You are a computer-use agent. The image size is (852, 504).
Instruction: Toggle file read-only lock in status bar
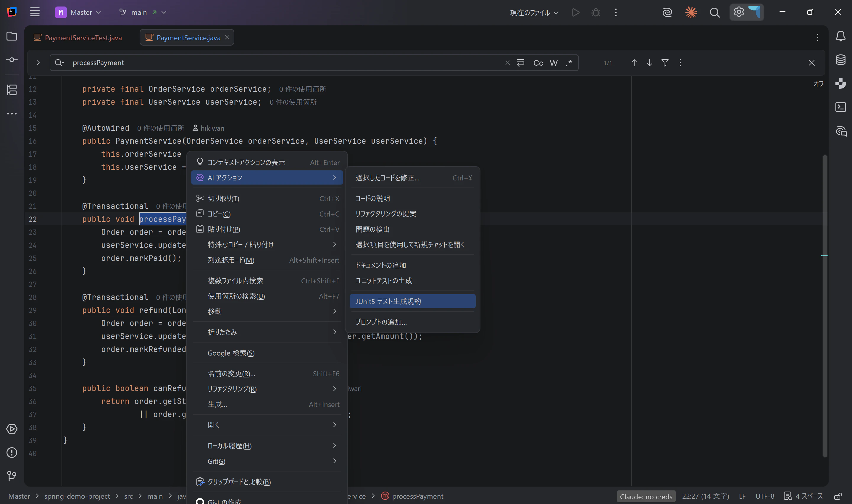tap(838, 497)
